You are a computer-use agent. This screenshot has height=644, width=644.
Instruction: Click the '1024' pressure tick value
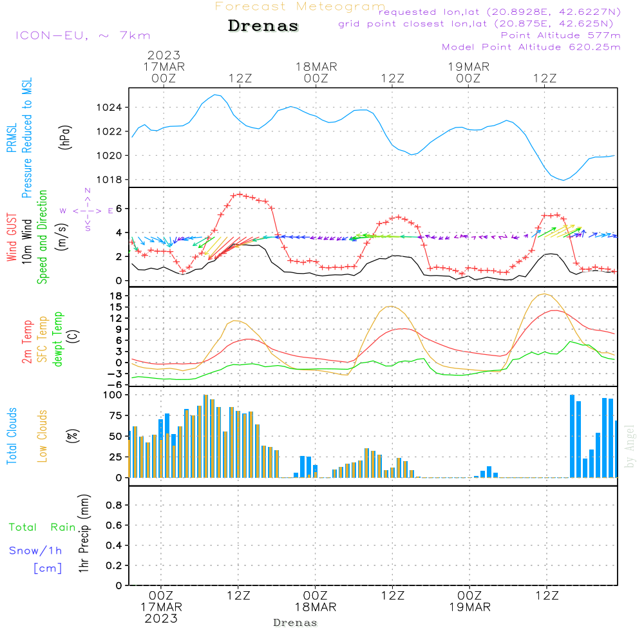[109, 108]
